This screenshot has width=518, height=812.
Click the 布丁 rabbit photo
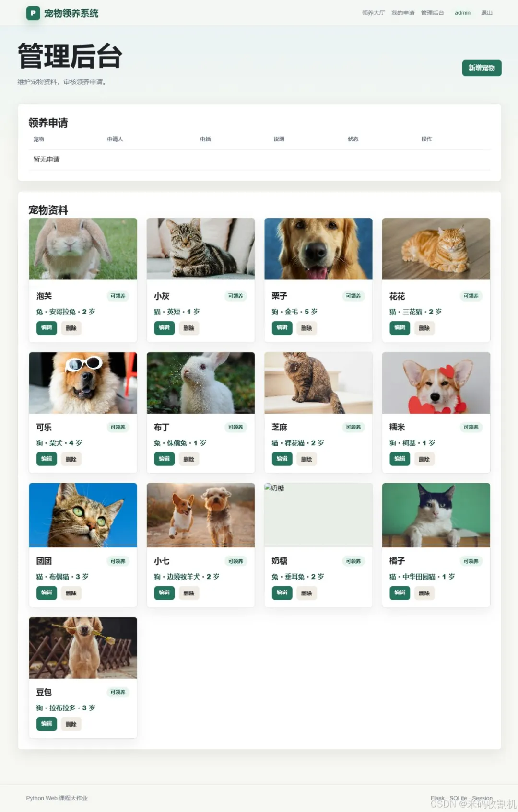(200, 383)
